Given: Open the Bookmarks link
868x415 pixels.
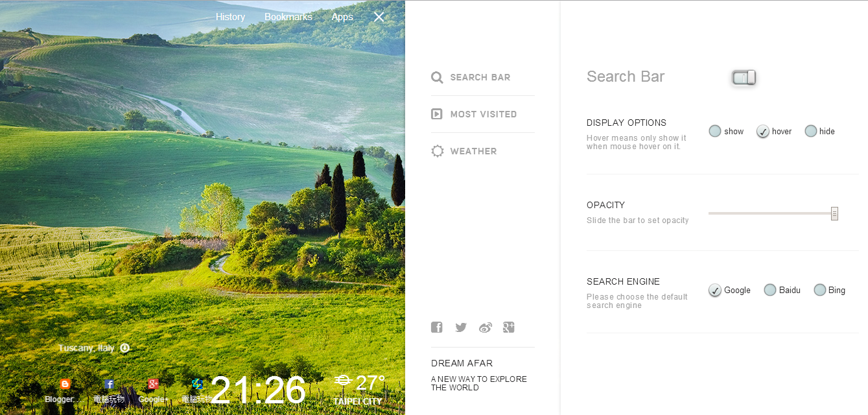Looking at the screenshot, I should [288, 17].
